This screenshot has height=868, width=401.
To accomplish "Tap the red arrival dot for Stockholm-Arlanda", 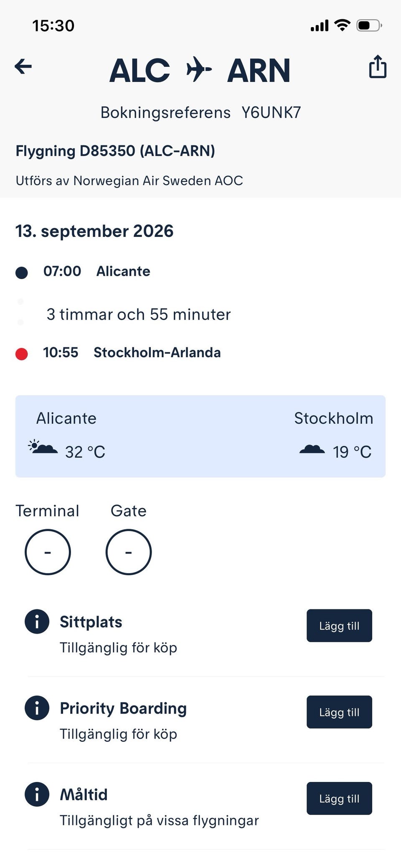I will pos(21,354).
